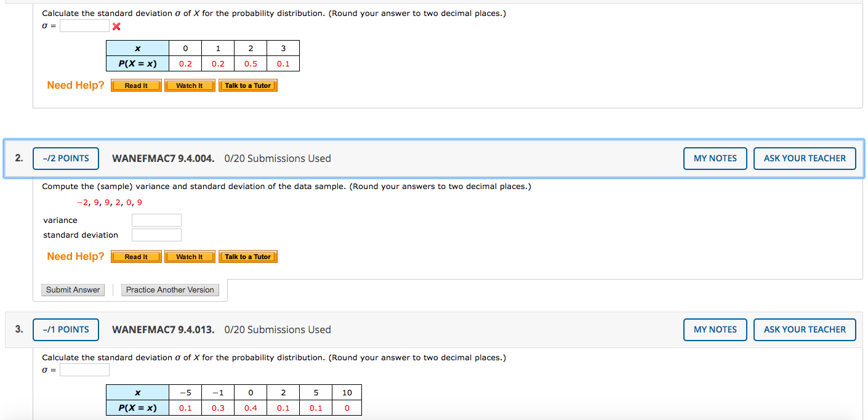Click the standard deviation label in question 2
868x420 pixels.
click(81, 235)
